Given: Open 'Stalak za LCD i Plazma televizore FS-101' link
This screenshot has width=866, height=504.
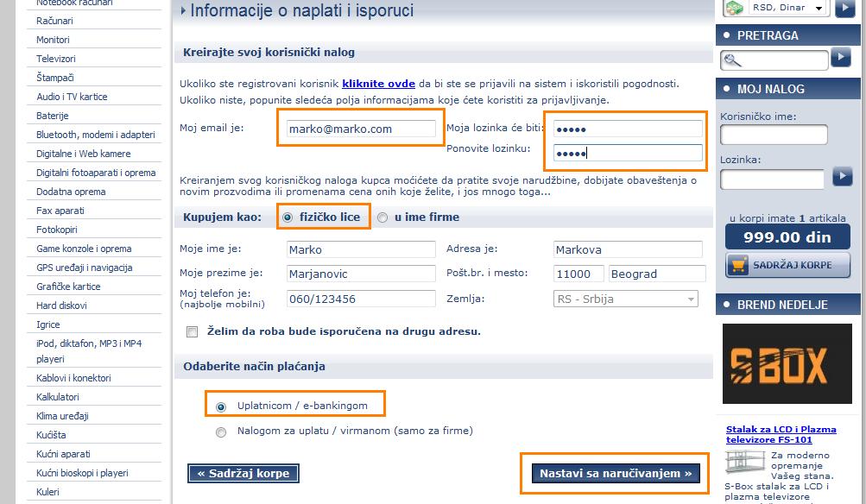Looking at the screenshot, I should tap(781, 434).
